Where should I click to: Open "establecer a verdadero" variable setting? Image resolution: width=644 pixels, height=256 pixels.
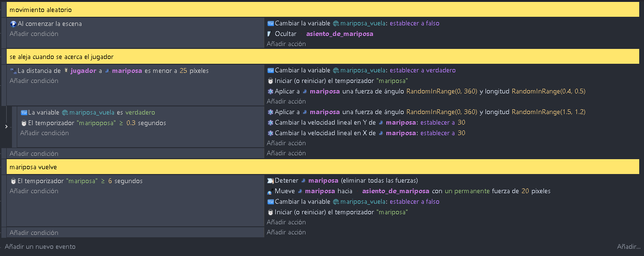click(423, 70)
